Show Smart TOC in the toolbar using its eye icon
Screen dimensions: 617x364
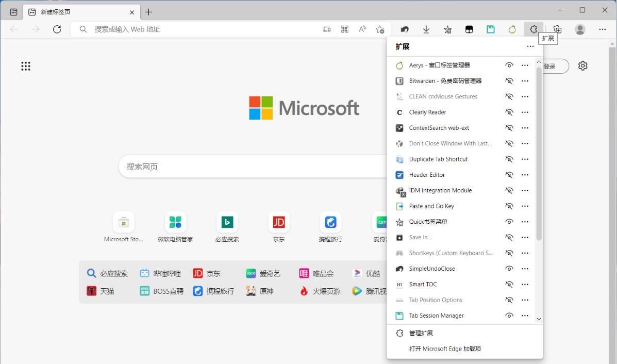509,284
